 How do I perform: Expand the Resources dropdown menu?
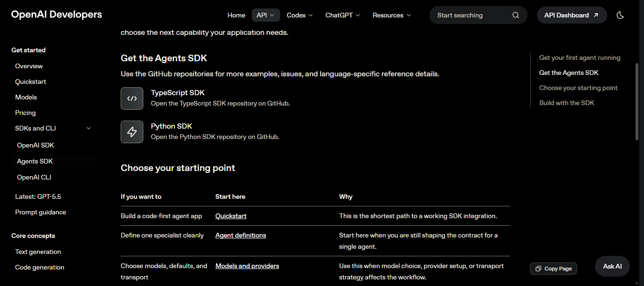(392, 15)
